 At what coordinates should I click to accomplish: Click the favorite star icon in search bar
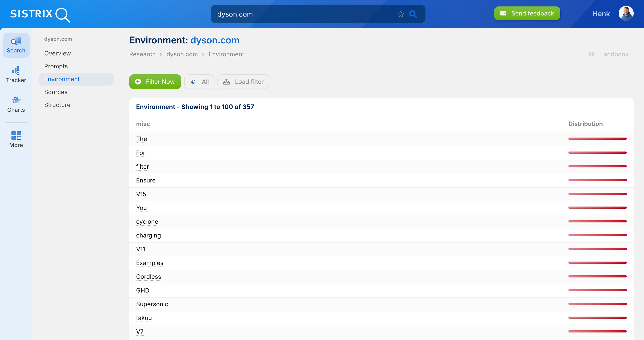pyautogui.click(x=401, y=14)
